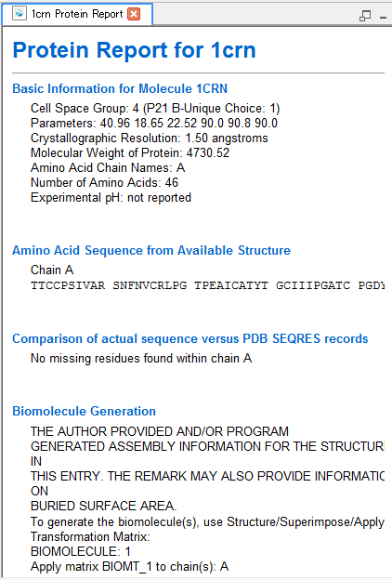The height and width of the screenshot is (580, 392).
Task: Click the Chain A label
Action: coord(52,270)
